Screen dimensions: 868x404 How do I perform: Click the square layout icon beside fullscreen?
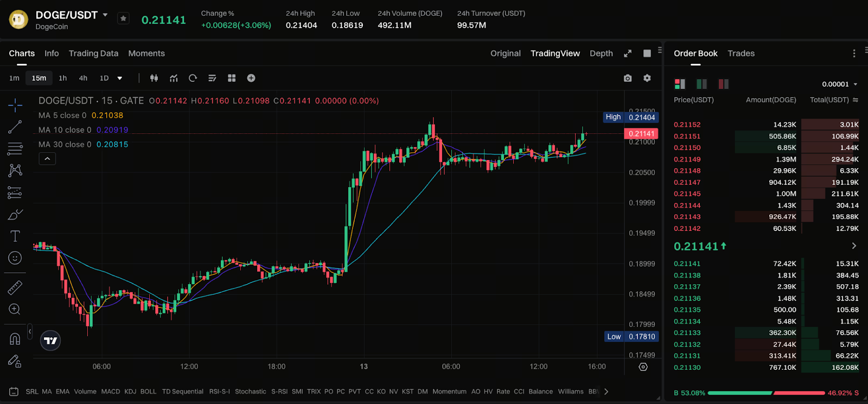click(647, 53)
